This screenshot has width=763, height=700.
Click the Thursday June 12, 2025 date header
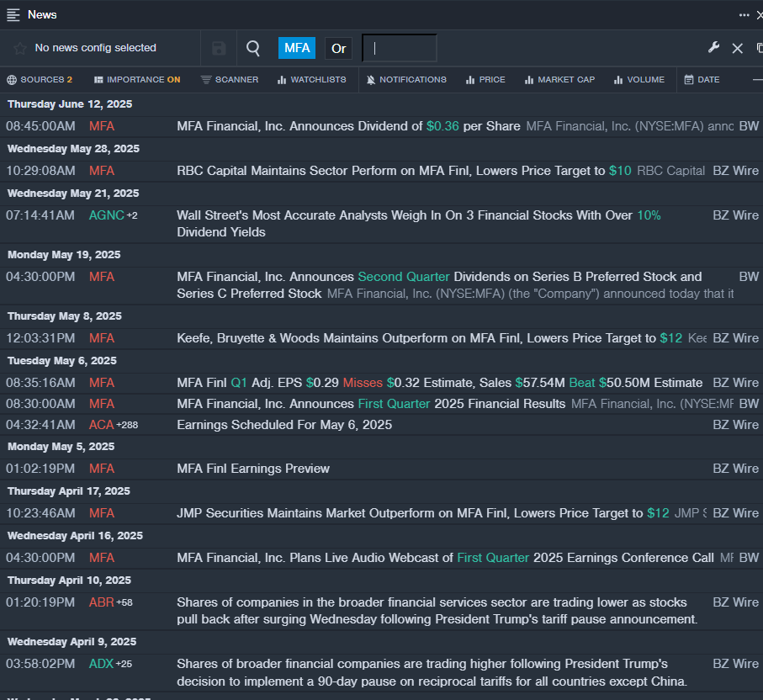tap(70, 104)
